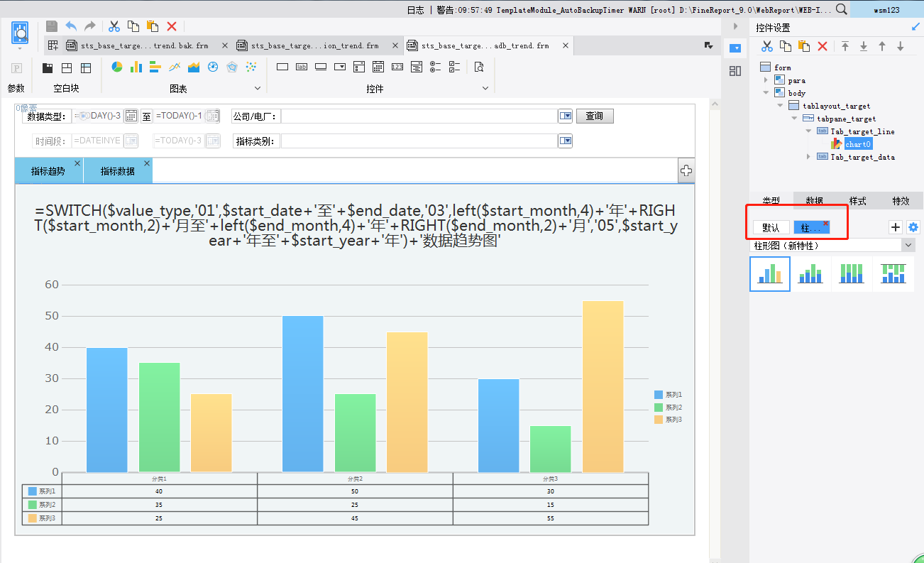
Task: Select the 指标数据 tab in form
Action: click(117, 171)
